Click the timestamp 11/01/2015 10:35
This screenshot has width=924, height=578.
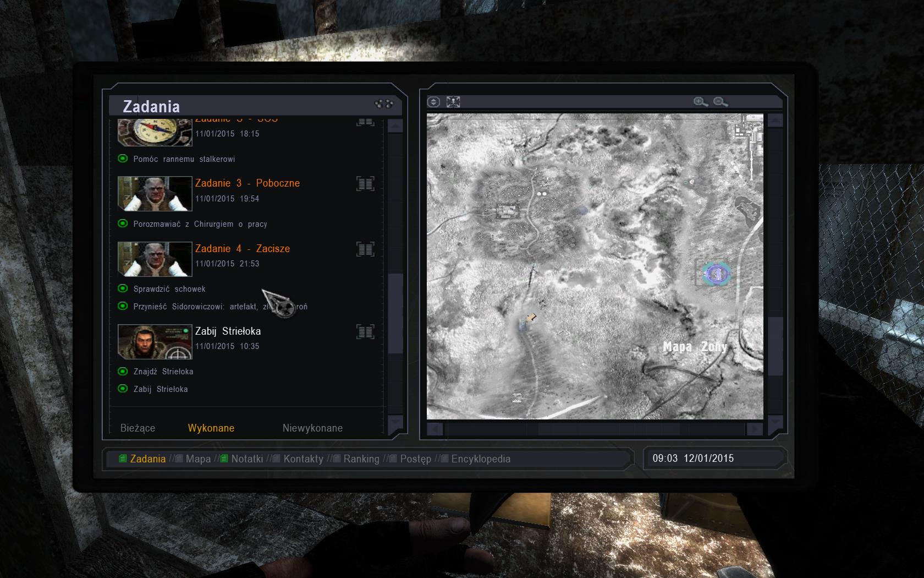point(227,346)
